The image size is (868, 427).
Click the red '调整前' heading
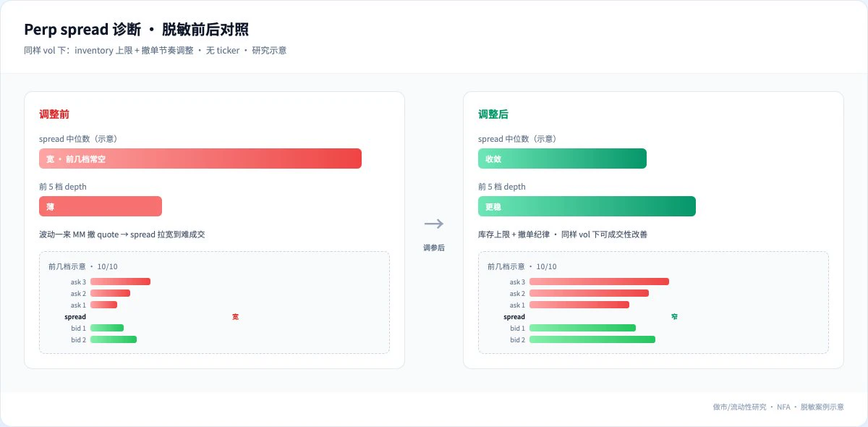[x=54, y=114]
